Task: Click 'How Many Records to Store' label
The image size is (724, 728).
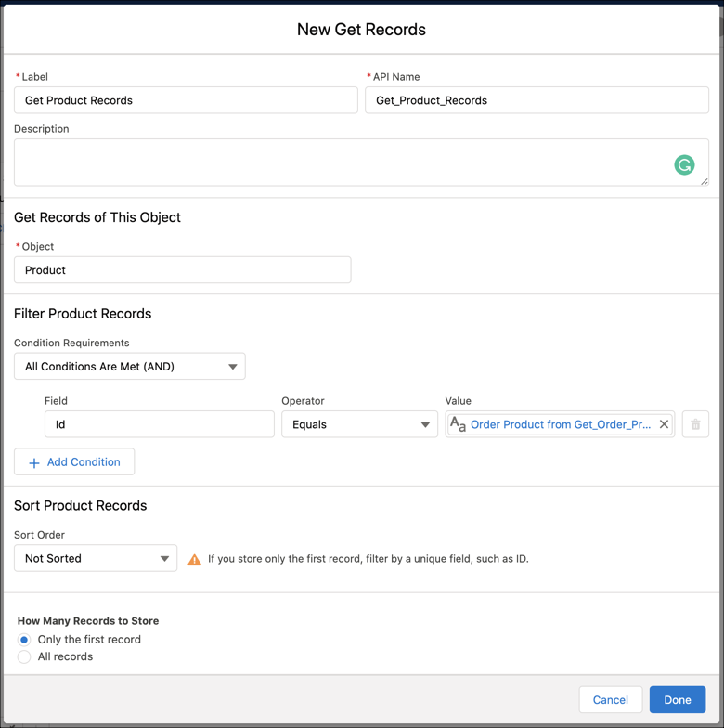Action: [x=88, y=620]
